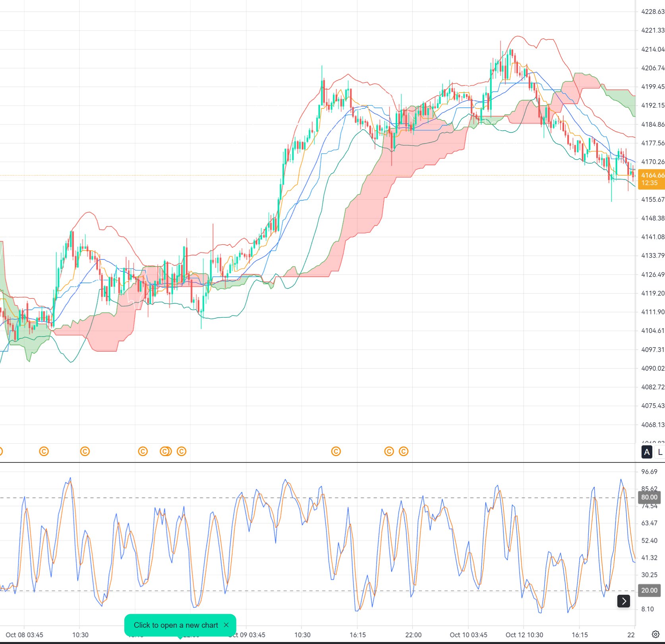This screenshot has height=644, width=665.
Task: Select the 80.00 overbought level label
Action: click(x=649, y=497)
